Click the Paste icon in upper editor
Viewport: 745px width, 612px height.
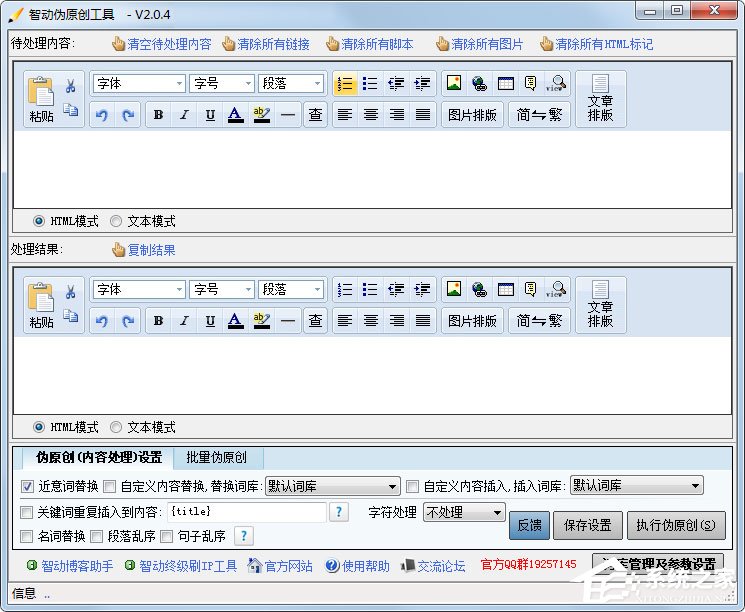coord(41,98)
